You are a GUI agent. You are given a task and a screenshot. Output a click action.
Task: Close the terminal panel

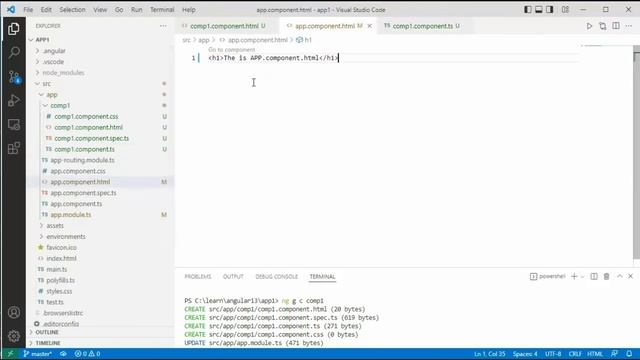pyautogui.click(x=631, y=276)
